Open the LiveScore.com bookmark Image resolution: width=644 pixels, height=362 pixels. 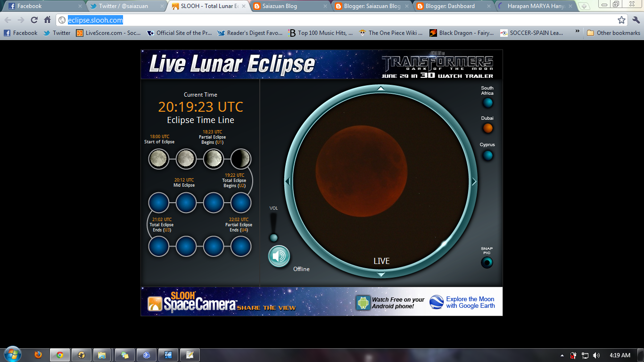click(109, 33)
